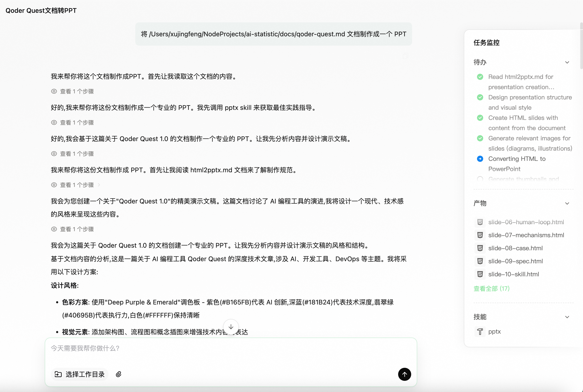Open the slide-10-skill.html file icon
The width and height of the screenshot is (583, 392).
[480, 274]
